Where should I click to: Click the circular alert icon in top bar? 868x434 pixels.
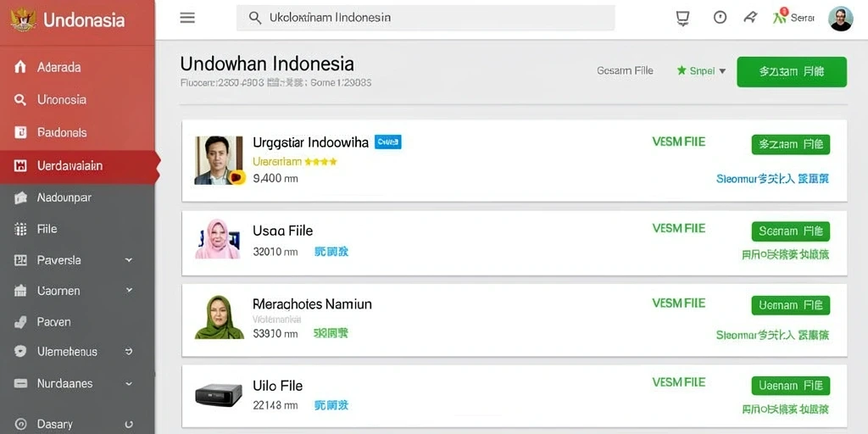[x=720, y=18]
